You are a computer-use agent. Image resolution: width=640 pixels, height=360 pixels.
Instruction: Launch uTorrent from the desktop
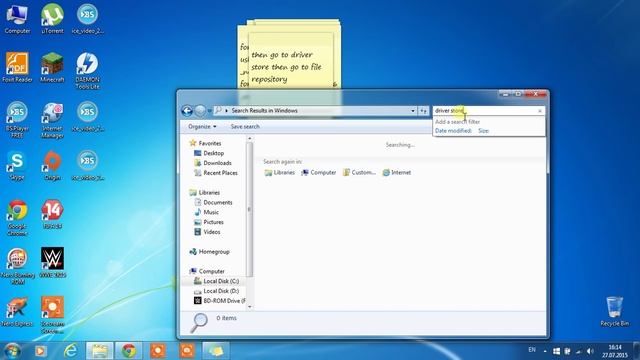tap(52, 19)
